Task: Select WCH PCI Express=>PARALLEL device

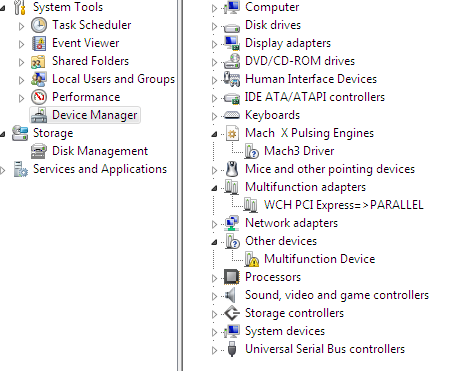Action: pyautogui.click(x=343, y=205)
